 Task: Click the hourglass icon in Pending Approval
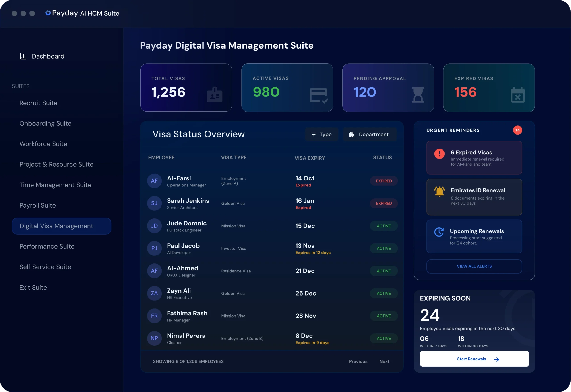coord(418,95)
